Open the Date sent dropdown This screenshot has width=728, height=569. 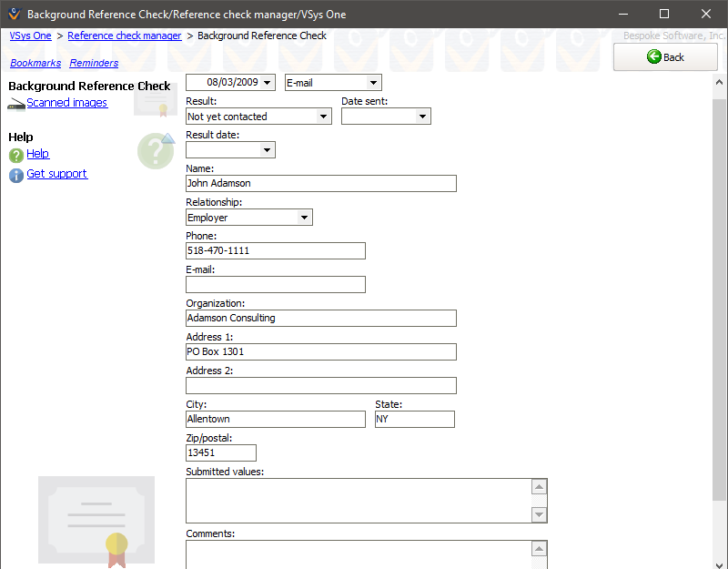(x=421, y=117)
